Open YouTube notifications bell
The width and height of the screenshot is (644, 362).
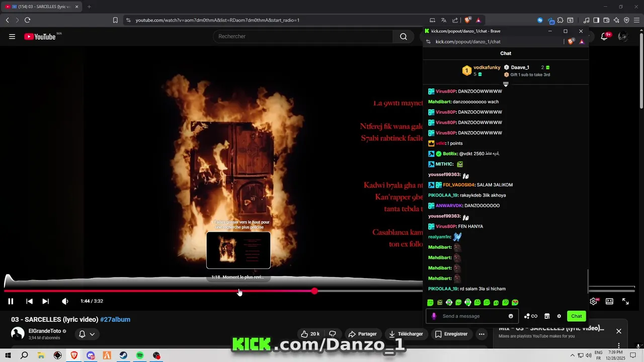605,36
